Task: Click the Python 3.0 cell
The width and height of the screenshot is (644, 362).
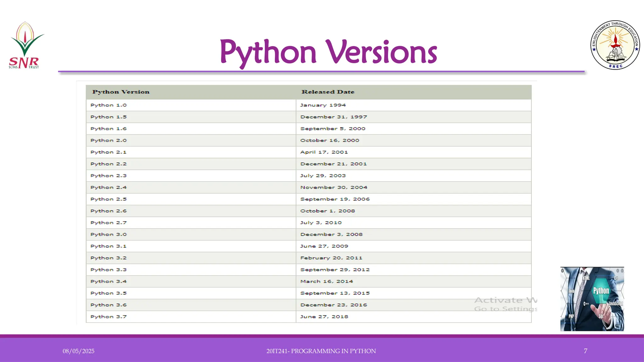Action: [x=191, y=234]
